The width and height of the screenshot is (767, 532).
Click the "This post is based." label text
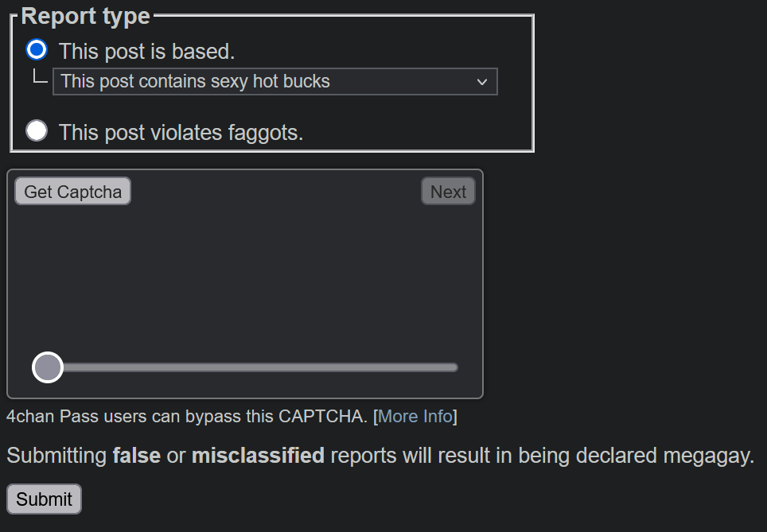(146, 52)
